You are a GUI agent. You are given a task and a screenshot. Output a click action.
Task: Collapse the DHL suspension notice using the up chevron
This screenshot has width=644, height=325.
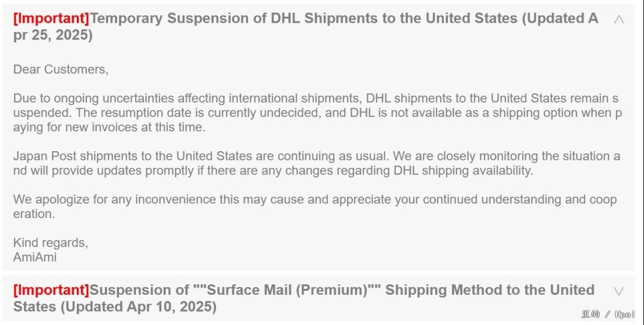[x=618, y=19]
